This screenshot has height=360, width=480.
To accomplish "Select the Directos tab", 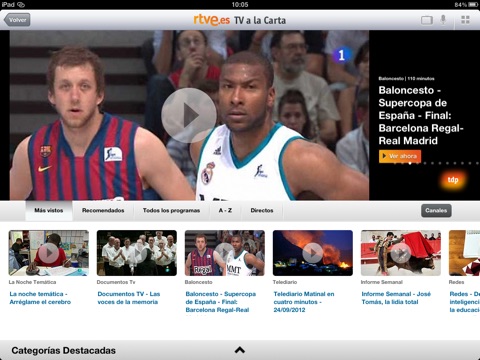I will pos(262,210).
